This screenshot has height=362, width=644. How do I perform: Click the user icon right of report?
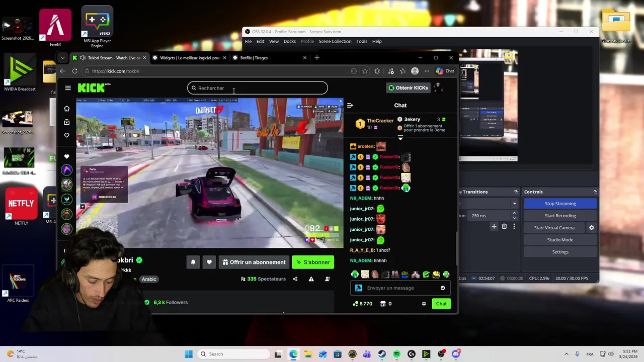click(x=328, y=279)
